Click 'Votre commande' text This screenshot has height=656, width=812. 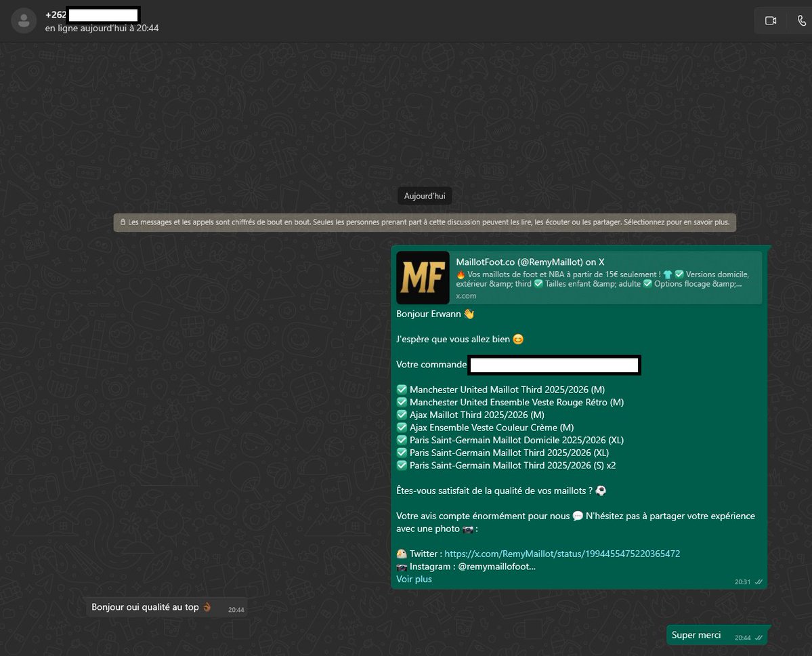pos(431,365)
